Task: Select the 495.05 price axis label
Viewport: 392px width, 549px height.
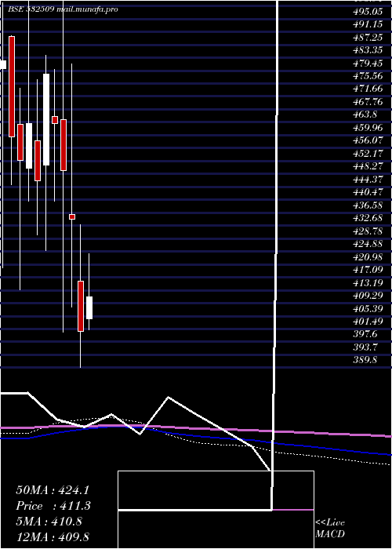Action: click(x=368, y=12)
